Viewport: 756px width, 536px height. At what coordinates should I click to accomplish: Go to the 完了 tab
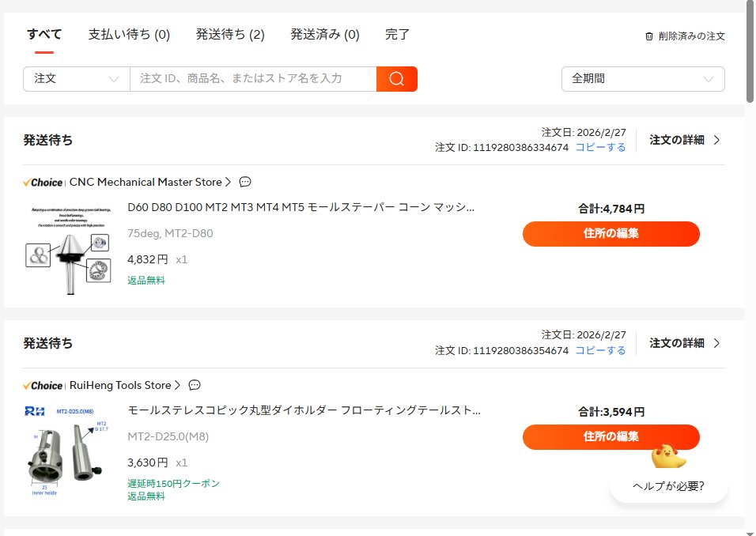(x=397, y=35)
